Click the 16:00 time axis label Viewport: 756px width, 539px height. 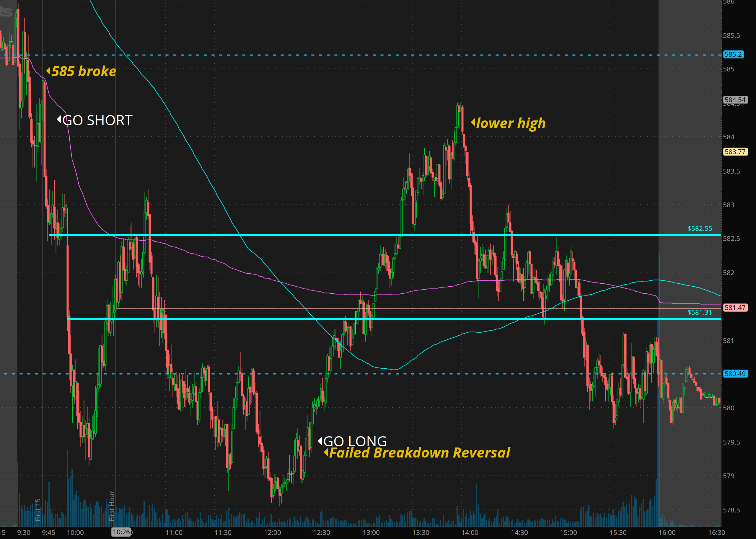tap(667, 533)
